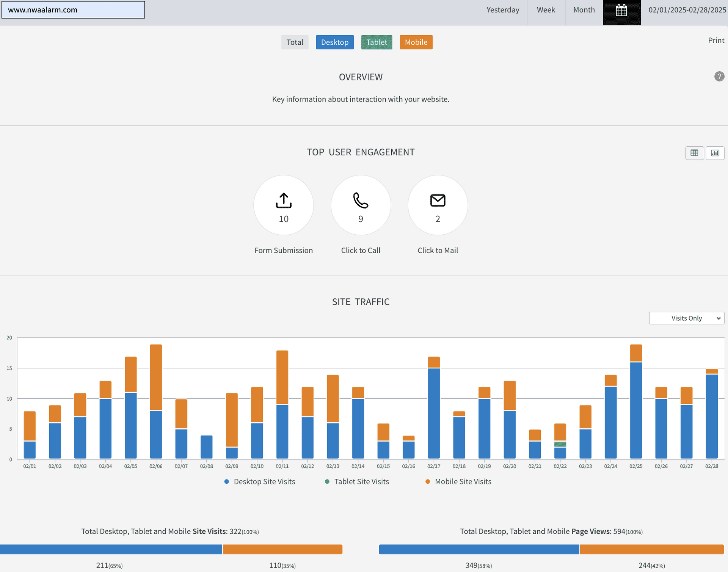Select the Yesterday date range tab

(502, 10)
